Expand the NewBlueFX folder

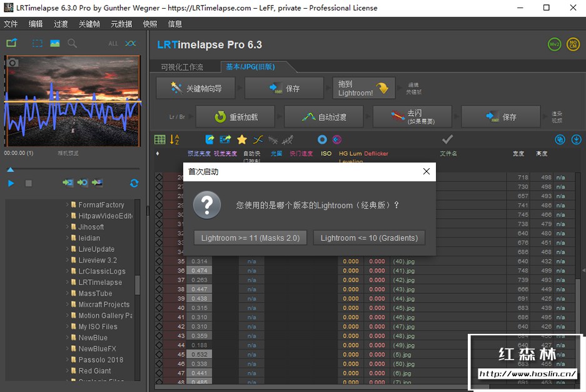68,348
